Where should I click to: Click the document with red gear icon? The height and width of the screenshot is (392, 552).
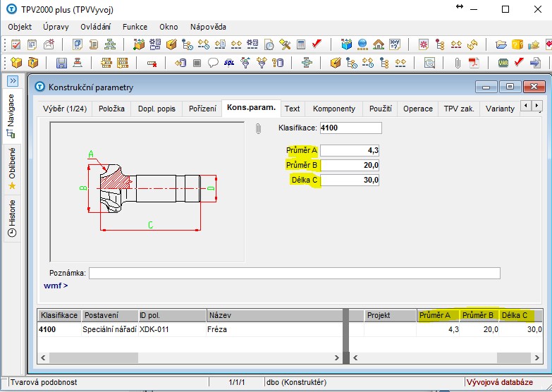424,44
